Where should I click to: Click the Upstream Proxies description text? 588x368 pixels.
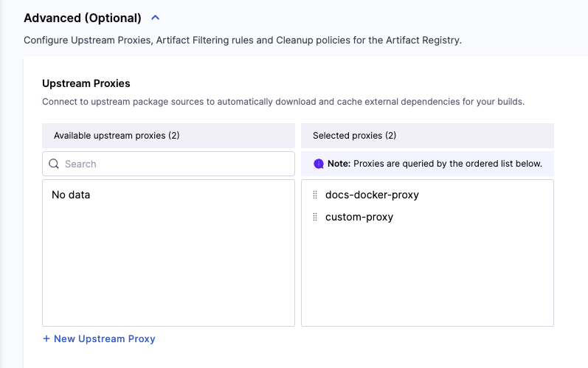pos(283,102)
